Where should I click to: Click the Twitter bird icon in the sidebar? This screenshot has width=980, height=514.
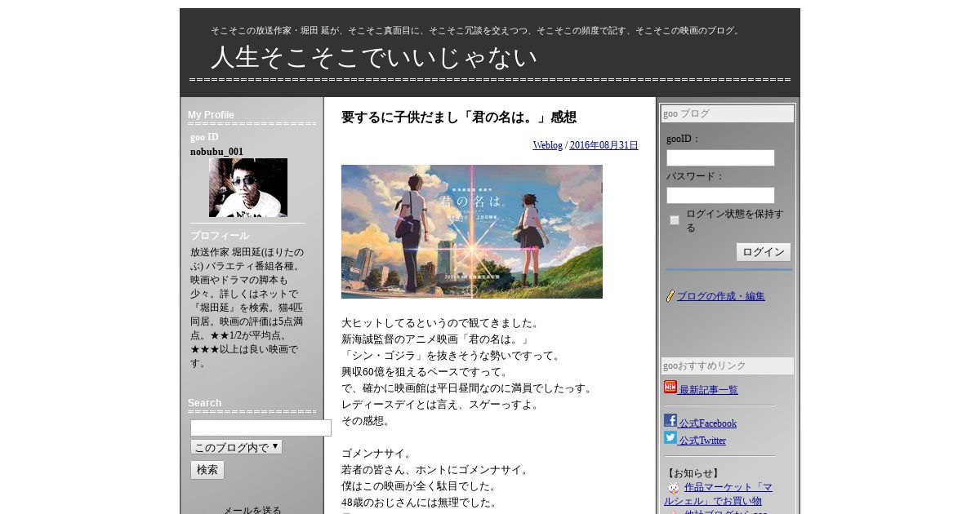(670, 438)
